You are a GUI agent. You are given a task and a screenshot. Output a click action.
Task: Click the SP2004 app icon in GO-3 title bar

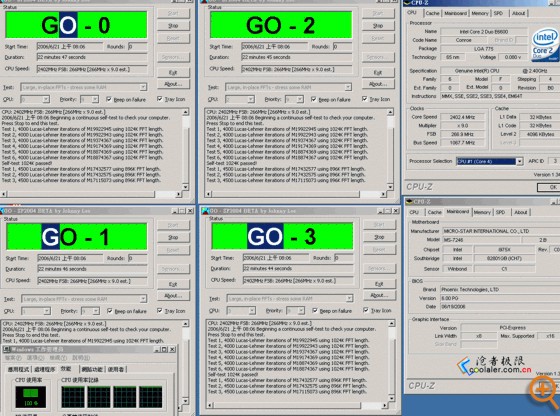(x=205, y=211)
